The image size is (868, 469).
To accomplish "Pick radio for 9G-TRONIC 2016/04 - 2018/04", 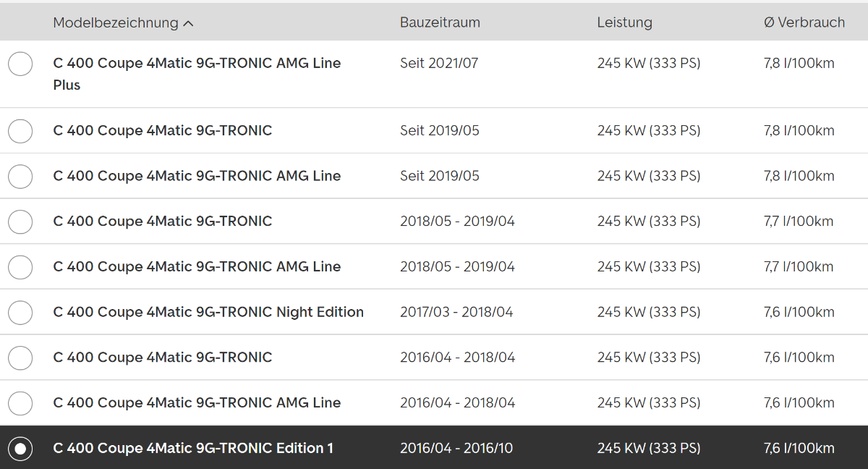I will 20,358.
